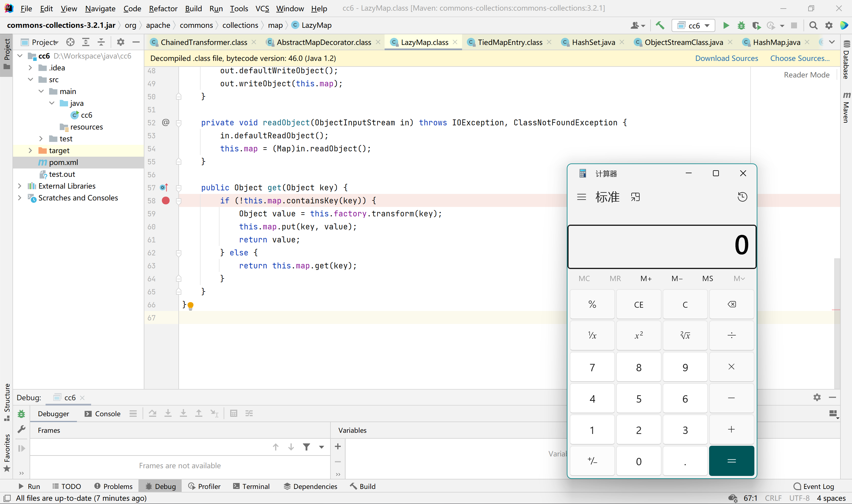This screenshot has height=504, width=852.
Task: Collapse the src folder
Action: click(x=30, y=80)
